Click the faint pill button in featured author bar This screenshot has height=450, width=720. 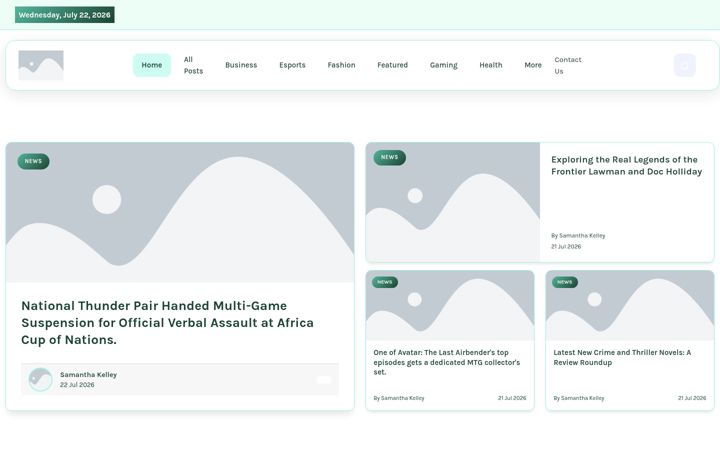[x=324, y=379]
